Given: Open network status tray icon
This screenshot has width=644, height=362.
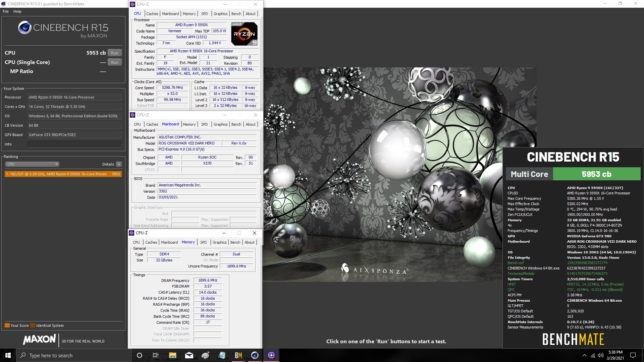Looking at the screenshot, I should pyautogui.click(x=593, y=355).
